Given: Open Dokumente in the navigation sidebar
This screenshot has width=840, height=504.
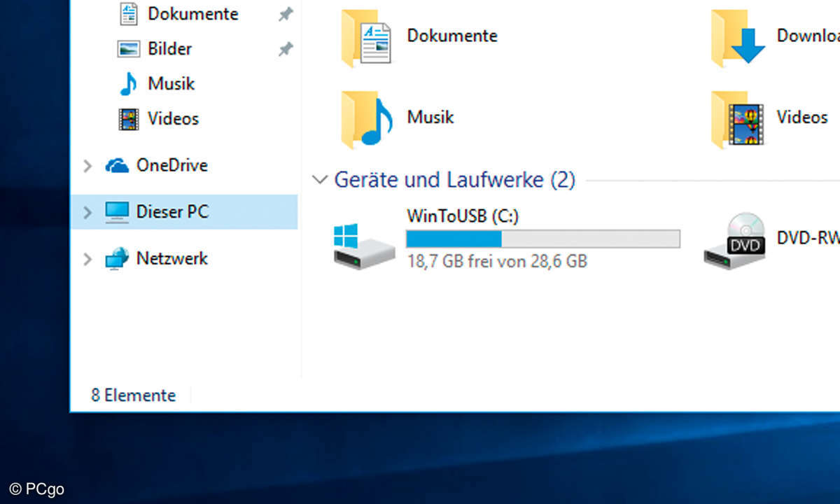Looking at the screenshot, I should point(192,13).
